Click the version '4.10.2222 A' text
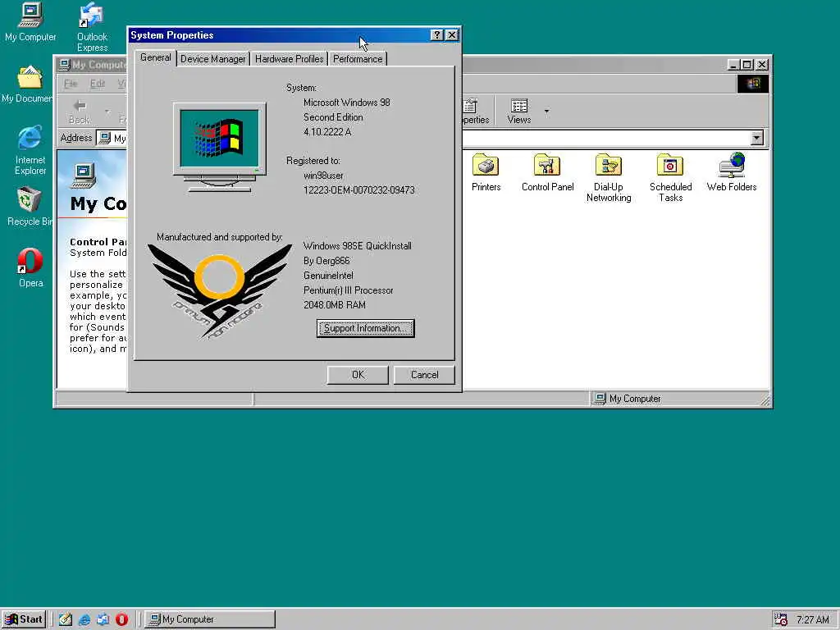 [327, 132]
